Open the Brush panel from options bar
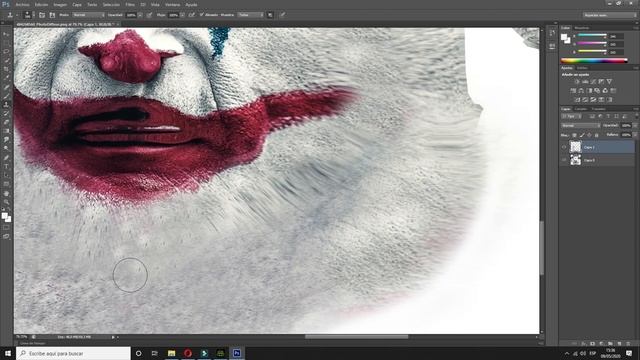640x360 pixels. click(42, 15)
